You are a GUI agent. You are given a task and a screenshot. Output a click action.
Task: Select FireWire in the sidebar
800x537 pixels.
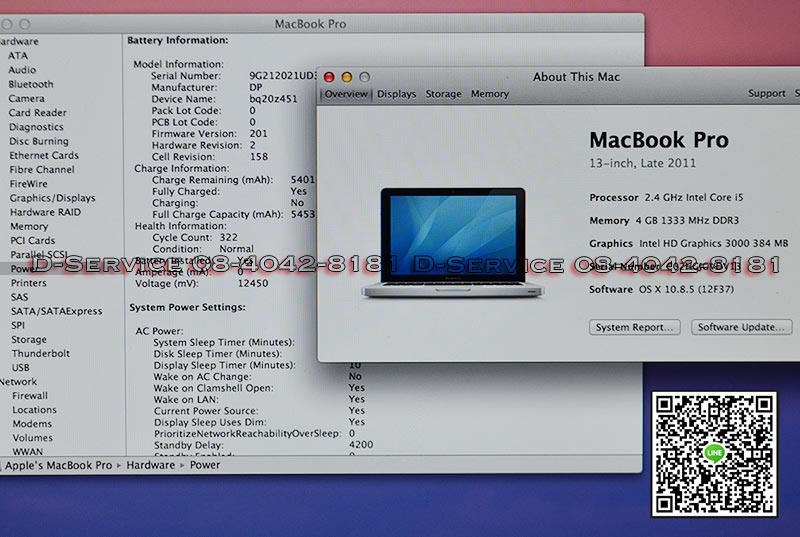(29, 184)
